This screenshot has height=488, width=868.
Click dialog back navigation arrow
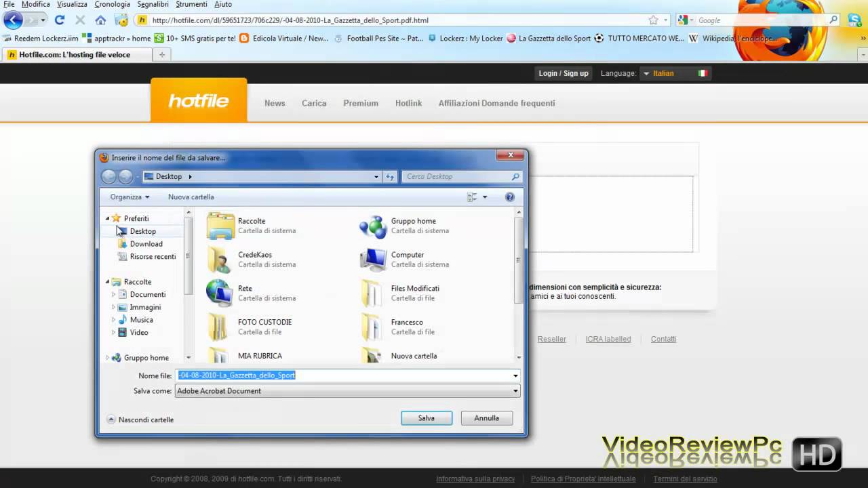(x=108, y=176)
